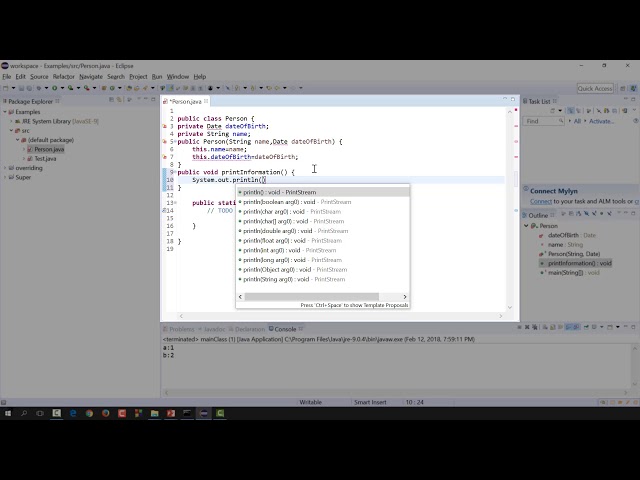Select println(String arg0) proposal
The height and width of the screenshot is (480, 640).
tap(322, 279)
